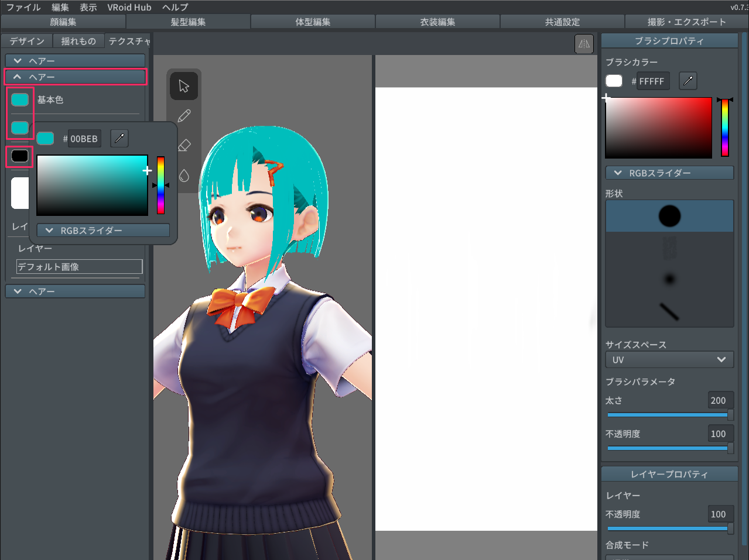749x560 pixels.
Task: Toggle the mirror symmetry icon
Action: coord(584,44)
